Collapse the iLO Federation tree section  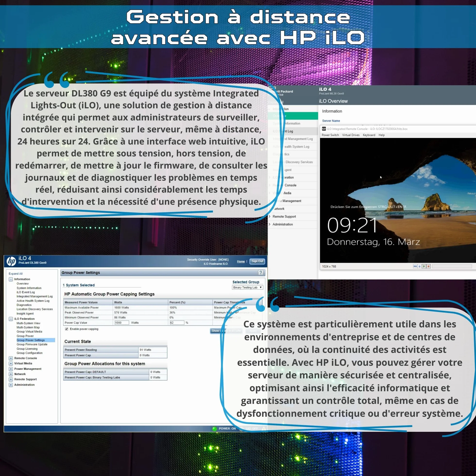pyautogui.click(x=11, y=319)
